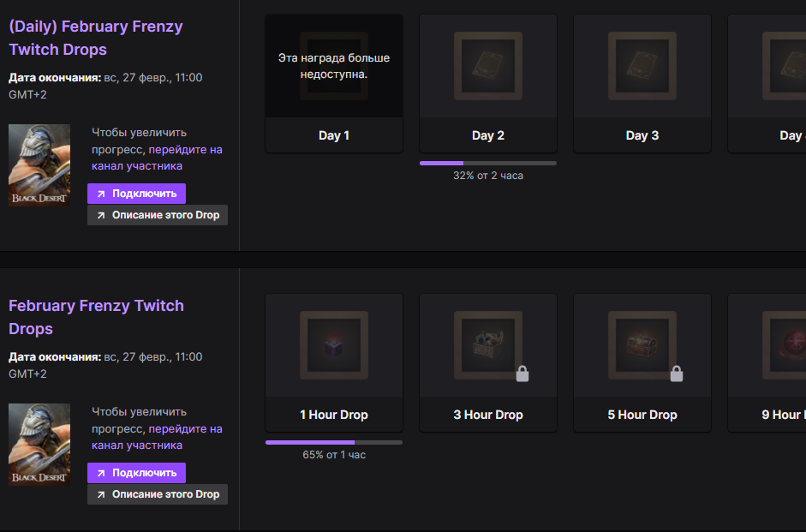Click the 5 Hour Drop treasure chest icon

[x=642, y=345]
